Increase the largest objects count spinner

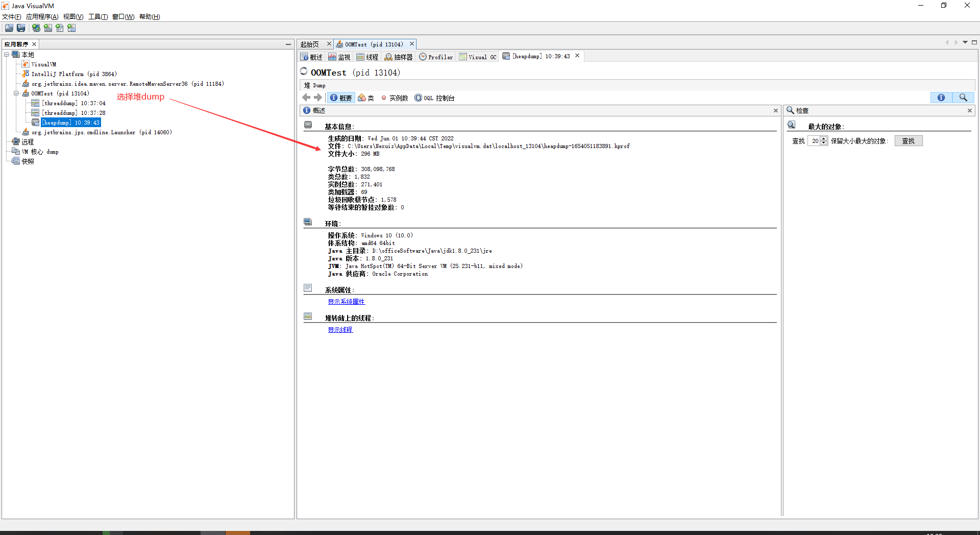pos(824,139)
